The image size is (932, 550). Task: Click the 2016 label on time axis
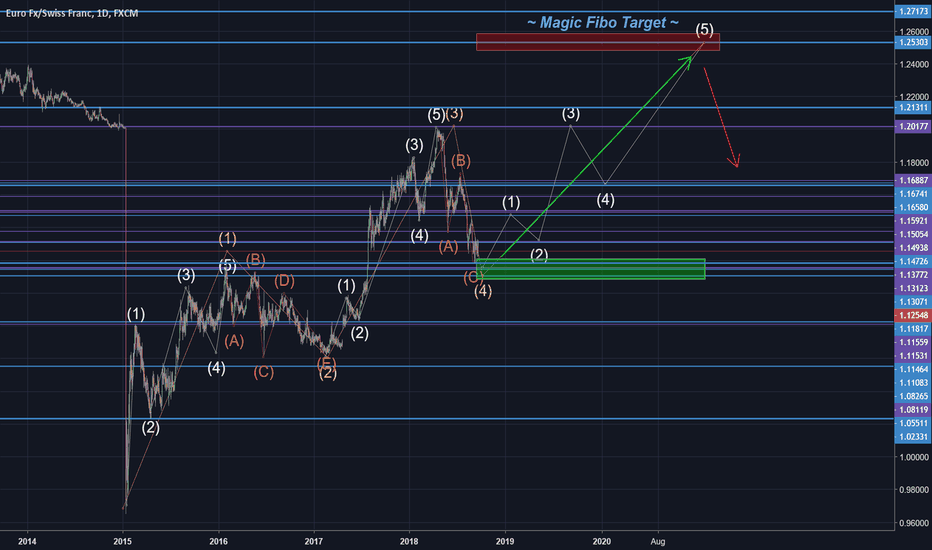pos(219,542)
